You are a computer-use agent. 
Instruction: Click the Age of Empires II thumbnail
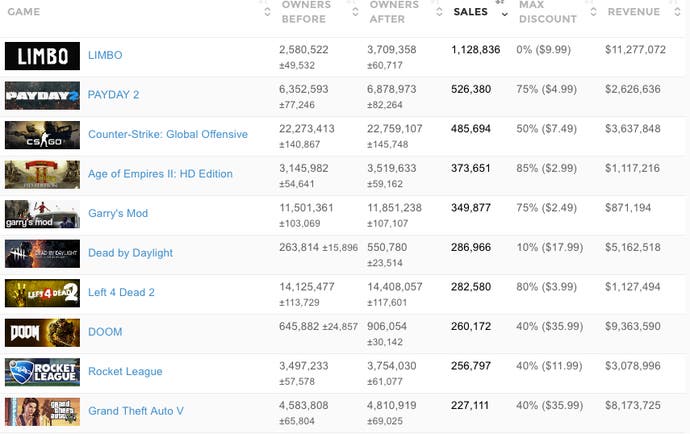tap(42, 175)
